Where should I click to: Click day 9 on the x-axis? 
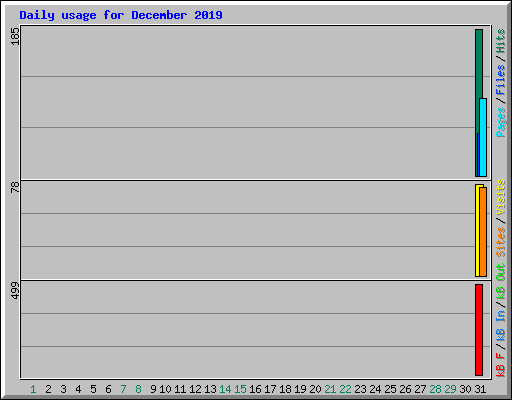(153, 389)
